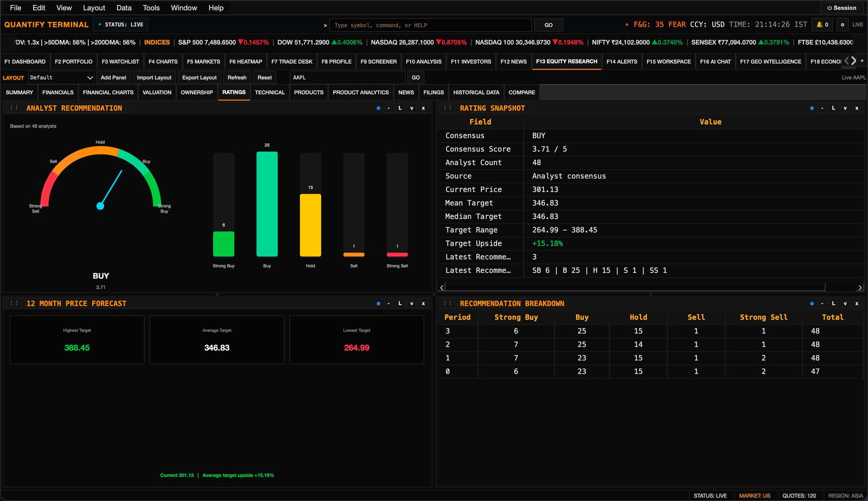Switch to F4 CHARTS tab
The width and height of the screenshot is (868, 501).
(163, 61)
